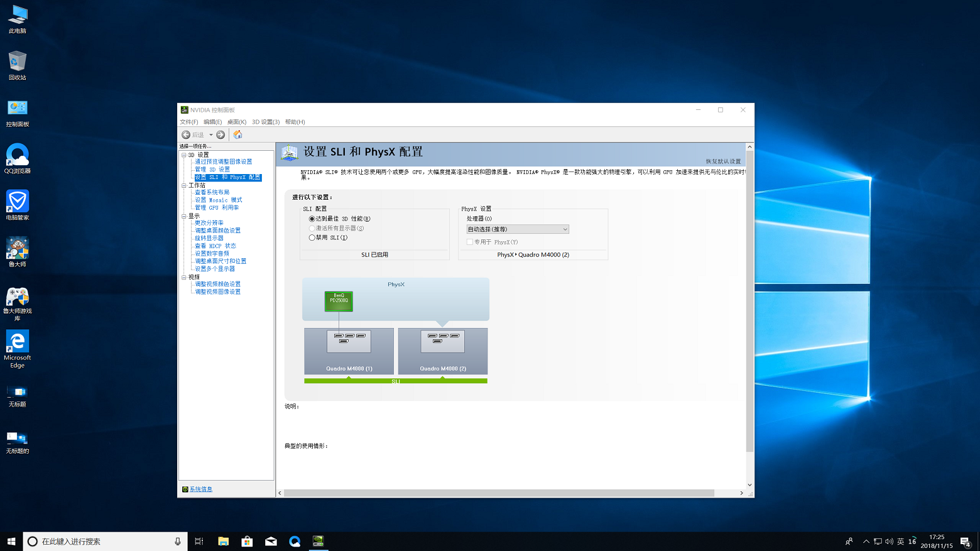The height and width of the screenshot is (551, 980).
Task: Click the NVIDIA logo in title bar
Action: [x=185, y=110]
